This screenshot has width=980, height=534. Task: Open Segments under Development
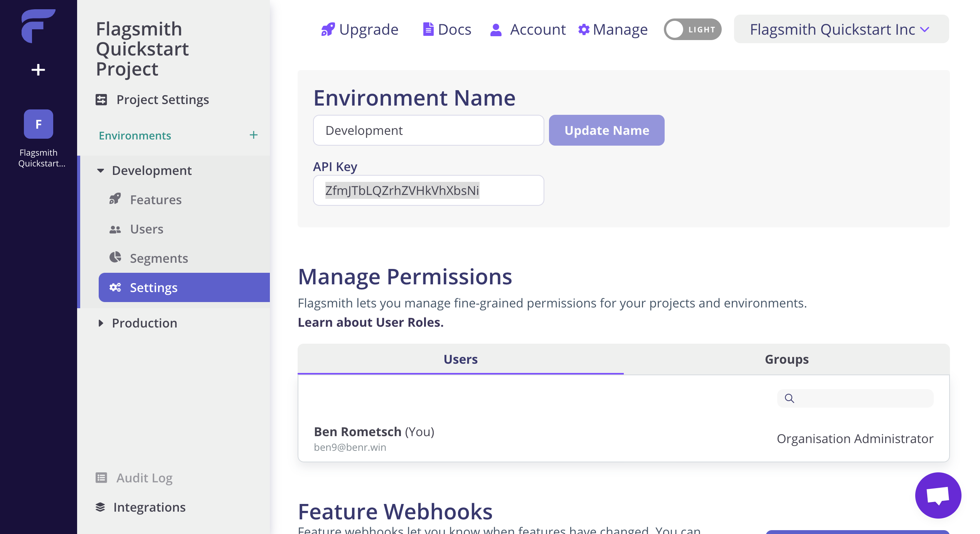point(159,258)
